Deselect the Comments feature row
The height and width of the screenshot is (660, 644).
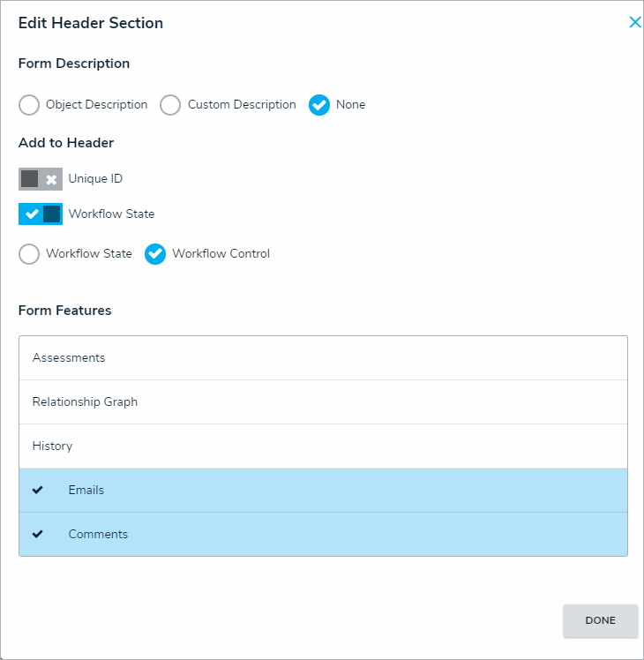pyautogui.click(x=323, y=535)
